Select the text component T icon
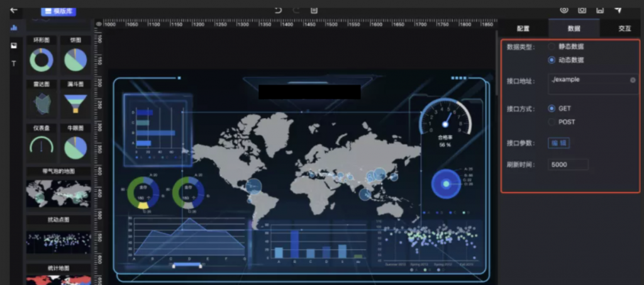Screen dimensions: 644x285 pos(14,64)
